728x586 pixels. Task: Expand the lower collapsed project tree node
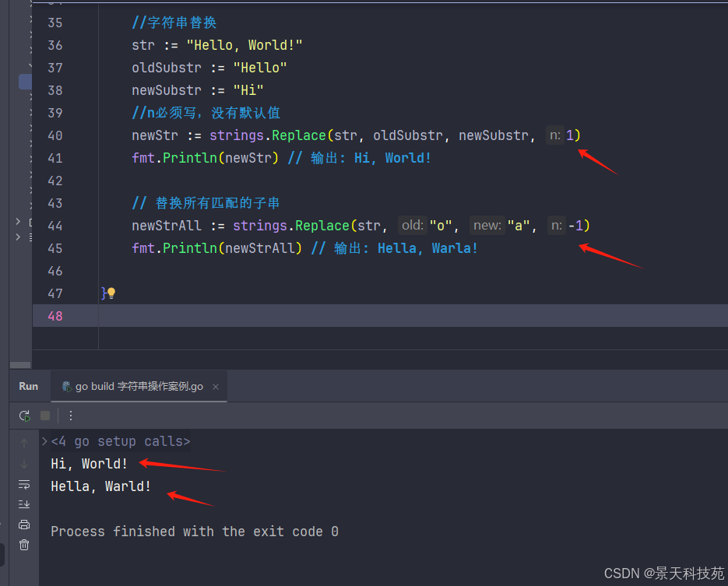coord(18,237)
